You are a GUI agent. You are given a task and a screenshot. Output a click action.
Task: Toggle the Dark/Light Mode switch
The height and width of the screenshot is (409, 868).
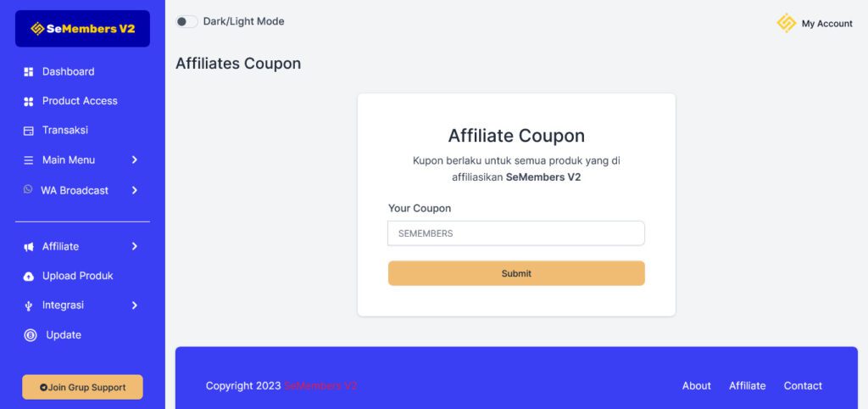click(186, 21)
